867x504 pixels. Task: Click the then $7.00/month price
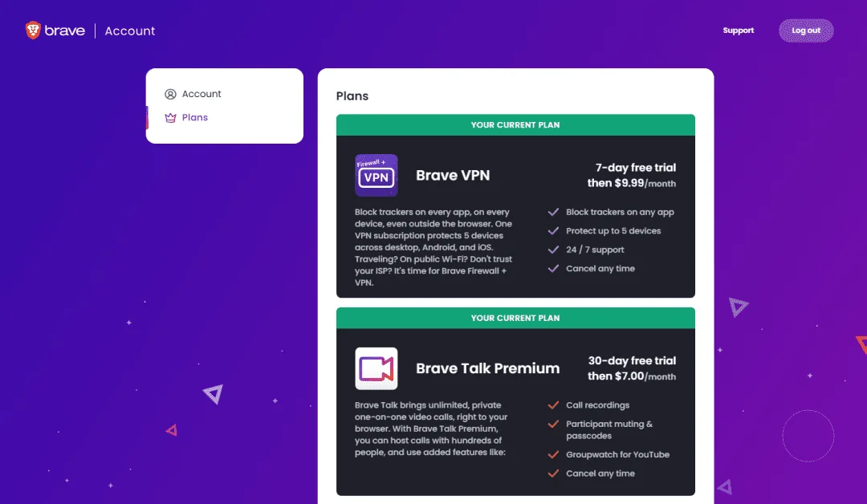point(632,376)
